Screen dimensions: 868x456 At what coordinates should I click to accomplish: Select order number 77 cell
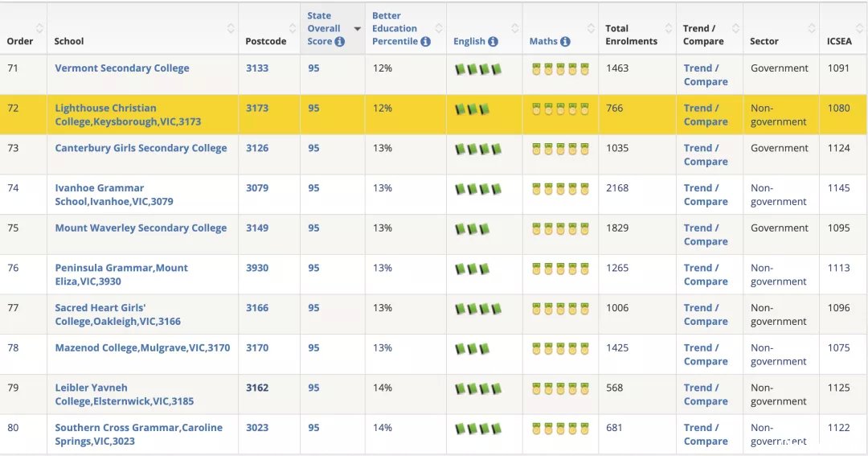point(13,307)
